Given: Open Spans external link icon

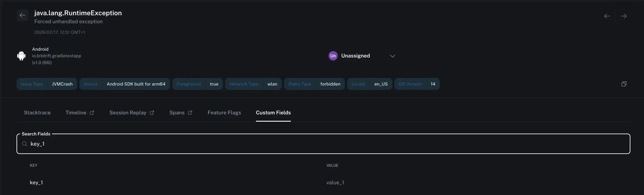Looking at the screenshot, I should (x=190, y=113).
